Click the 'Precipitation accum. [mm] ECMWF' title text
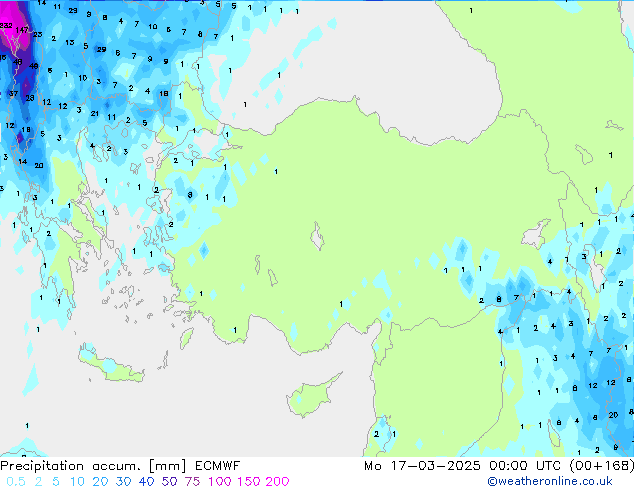This screenshot has width=634, height=490. point(120,466)
